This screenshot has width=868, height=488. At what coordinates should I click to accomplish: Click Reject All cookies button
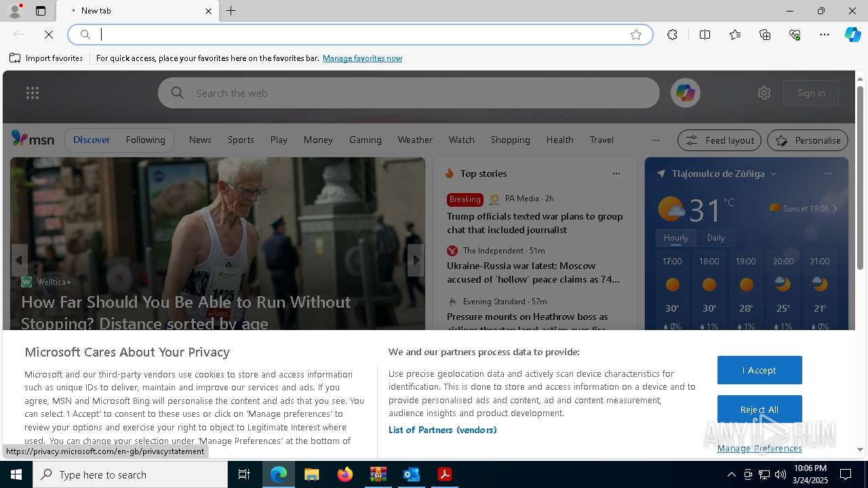759,409
